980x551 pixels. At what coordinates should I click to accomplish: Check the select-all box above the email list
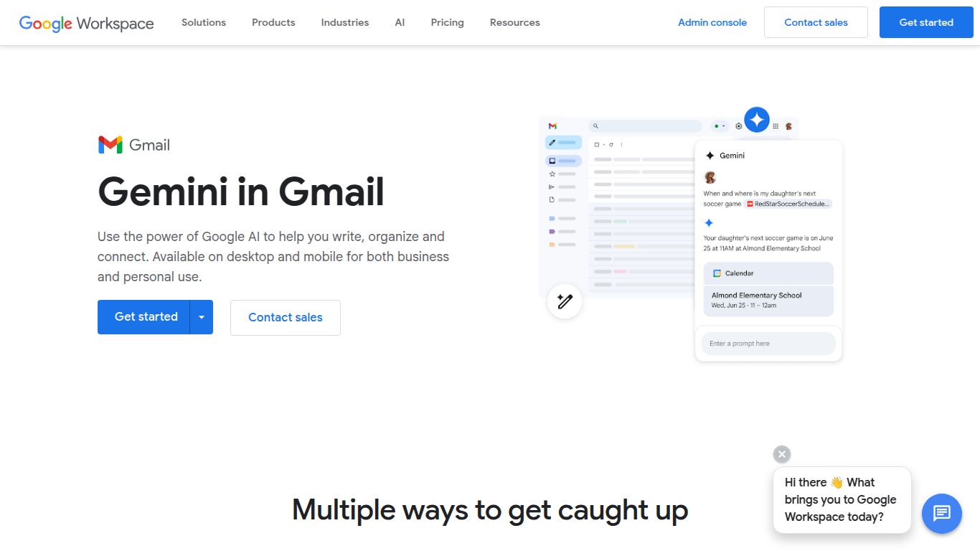596,144
